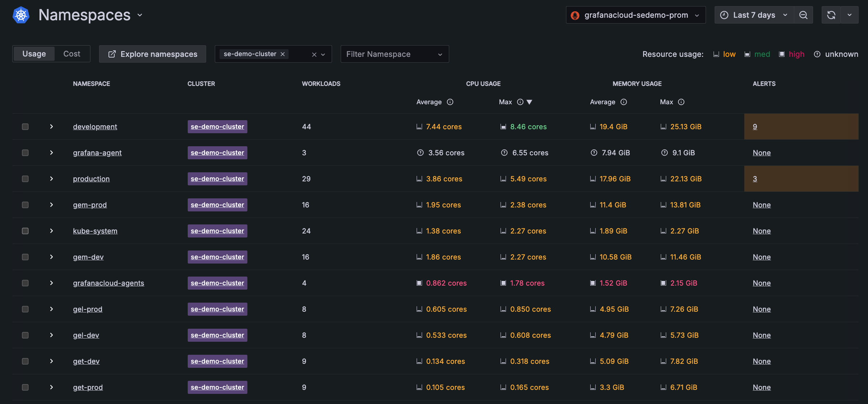Tick the kube-system row checkbox

(x=25, y=231)
